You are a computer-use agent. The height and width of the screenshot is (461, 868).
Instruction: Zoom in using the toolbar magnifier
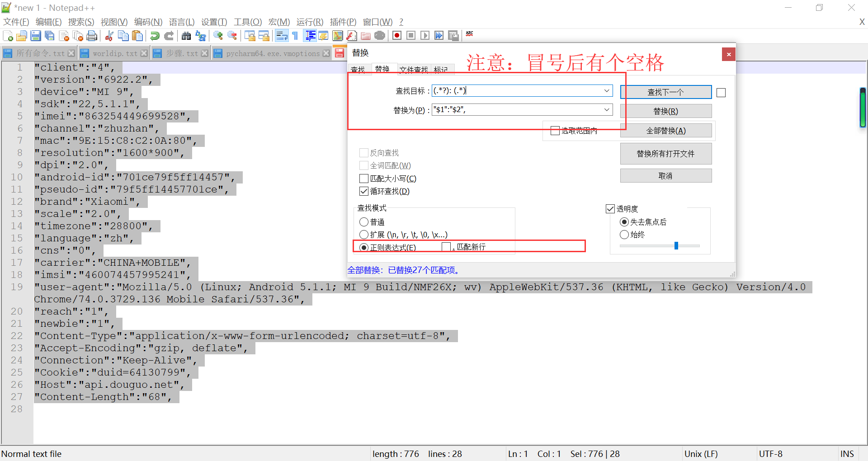218,36
